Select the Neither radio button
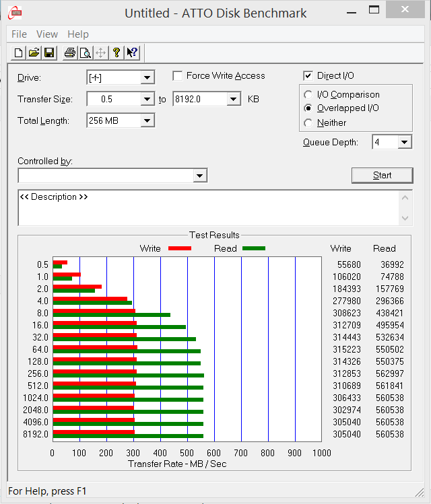Screen dimensions: 431x504 pyautogui.click(x=308, y=122)
